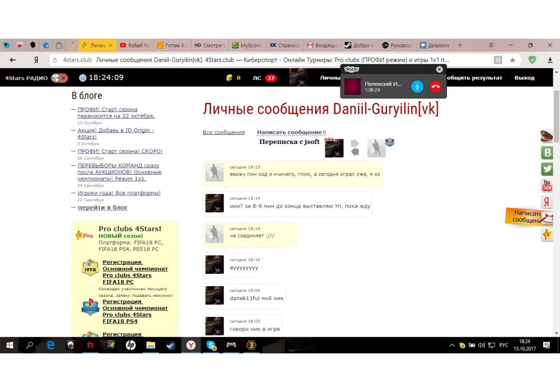This screenshot has width=560, height=392.
Task: Open 'Все сообщения' link
Action: (x=223, y=133)
